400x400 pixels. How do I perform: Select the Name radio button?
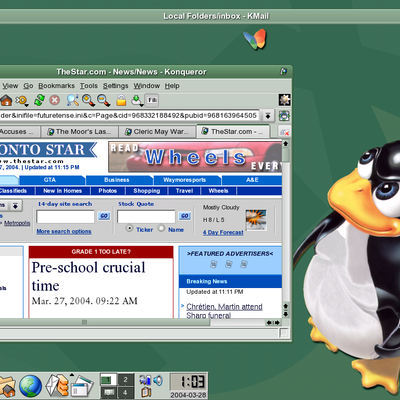click(x=161, y=229)
